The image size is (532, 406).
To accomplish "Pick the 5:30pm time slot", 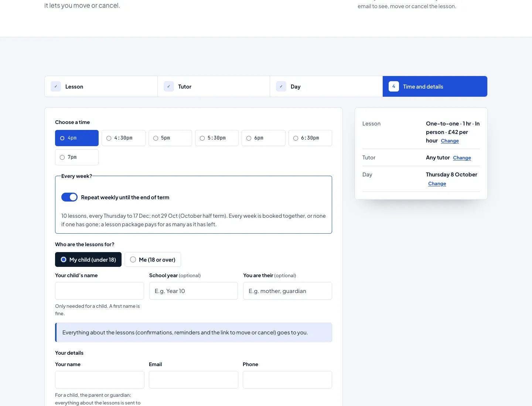I will point(217,138).
